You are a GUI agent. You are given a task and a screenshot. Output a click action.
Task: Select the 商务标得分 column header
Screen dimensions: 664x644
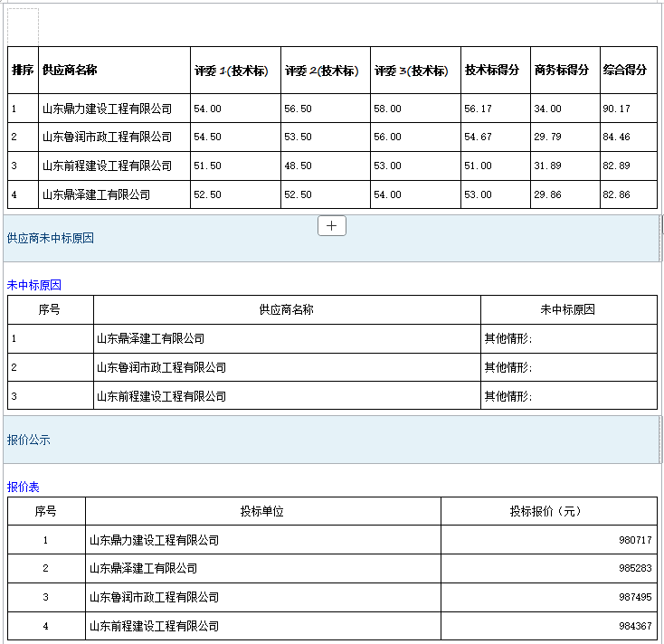tap(562, 71)
